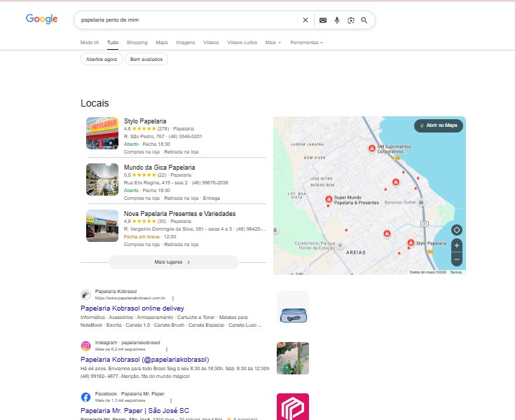Open options for Instagram papelariakobrasol result
Image resolution: width=515 pixels, height=420 pixels.
(x=167, y=349)
